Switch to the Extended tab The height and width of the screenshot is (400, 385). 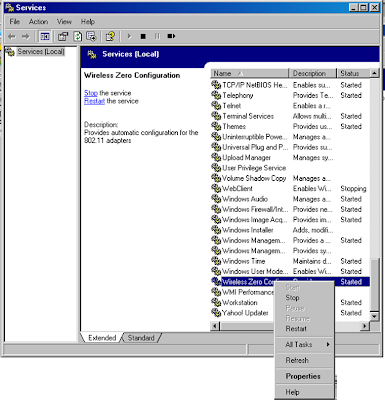coord(102,338)
